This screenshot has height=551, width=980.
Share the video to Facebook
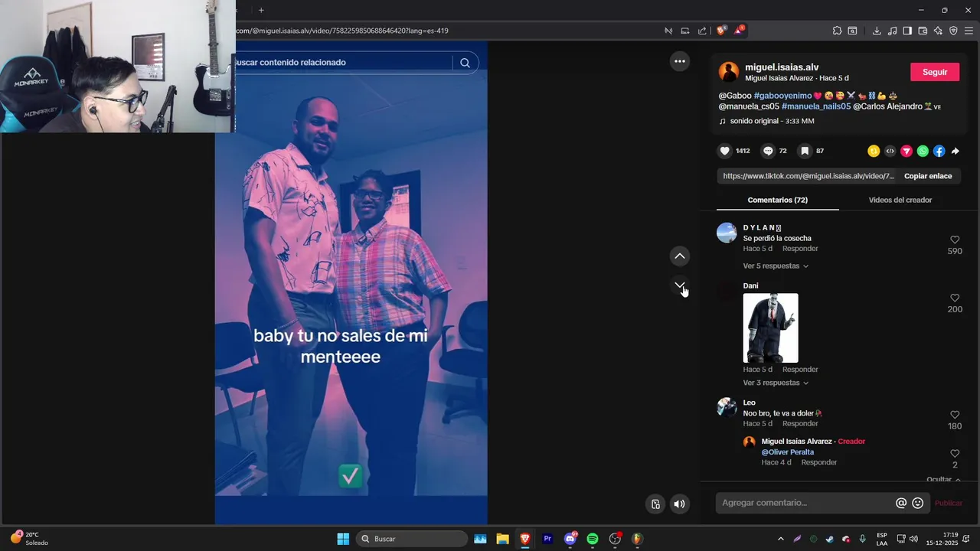939,151
